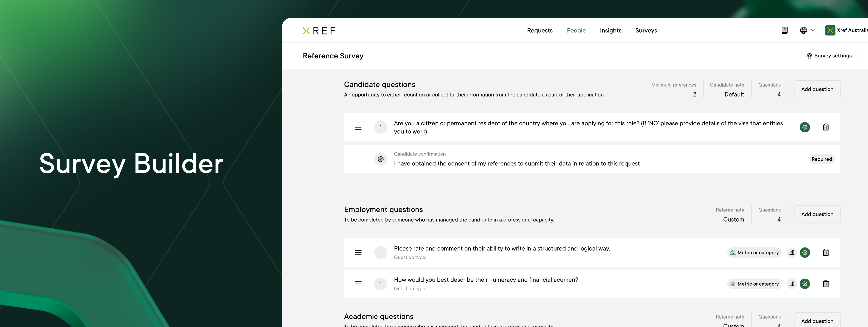Delete the structured writing question
This screenshot has width=868, height=327.
click(826, 252)
